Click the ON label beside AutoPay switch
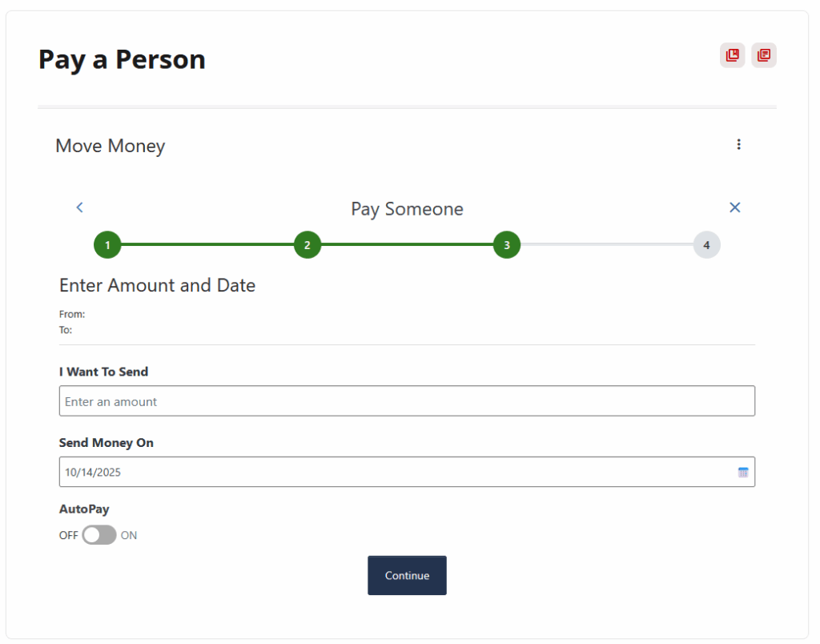The height and width of the screenshot is (644, 820). pyautogui.click(x=129, y=535)
